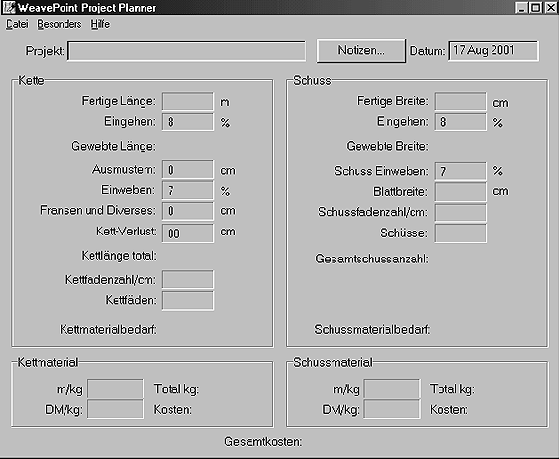Screen dimensions: 560x459
Task: Click the Ausmustern cm field
Action: (x=188, y=169)
